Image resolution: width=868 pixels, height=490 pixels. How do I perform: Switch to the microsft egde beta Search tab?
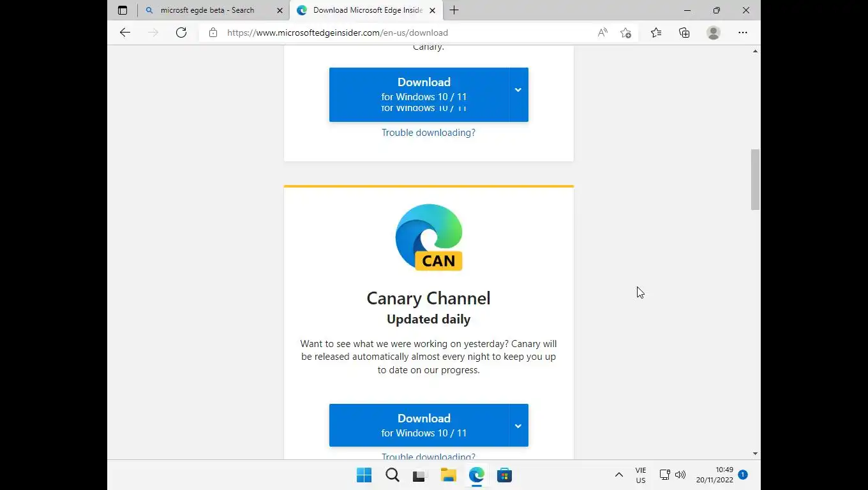(207, 10)
